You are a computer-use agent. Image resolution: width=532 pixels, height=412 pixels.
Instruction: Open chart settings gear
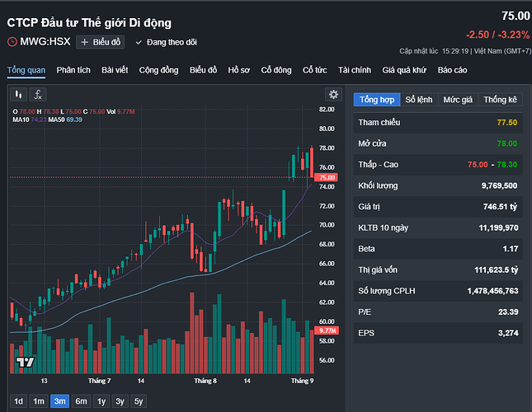click(333, 94)
